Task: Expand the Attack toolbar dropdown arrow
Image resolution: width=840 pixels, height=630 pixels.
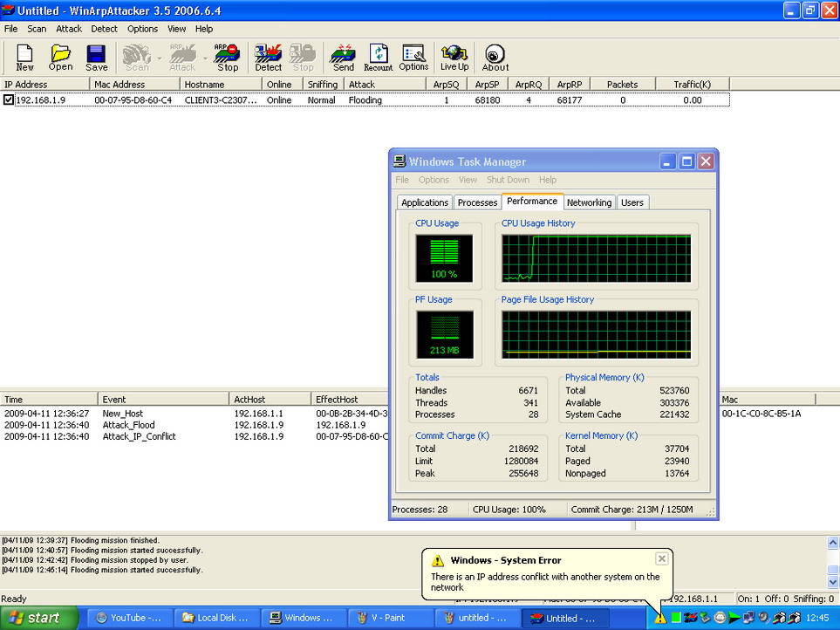Action: 205,58
